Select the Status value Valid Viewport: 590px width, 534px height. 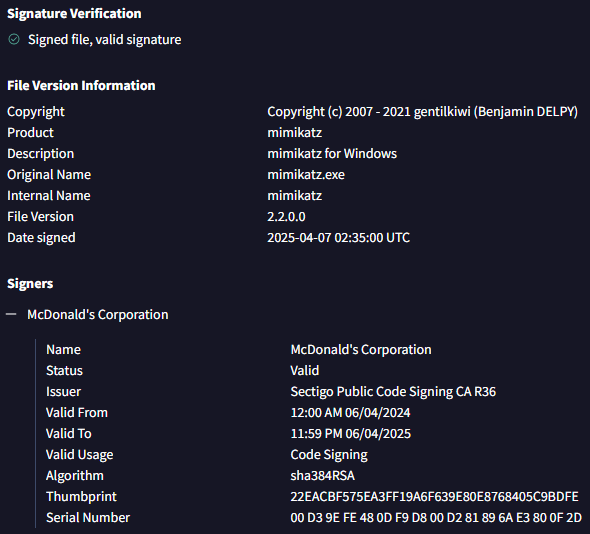[x=305, y=371]
